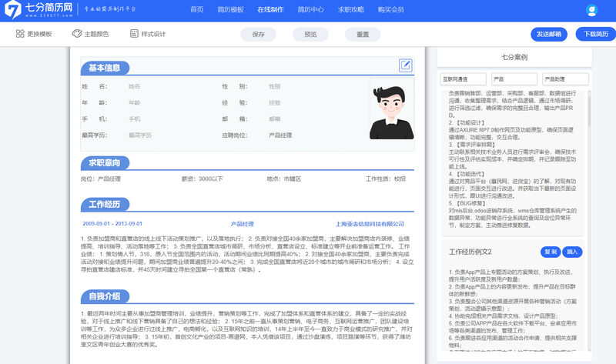This screenshot has height=364, width=616.
Task: Click the 预览 button
Action: [310, 35]
